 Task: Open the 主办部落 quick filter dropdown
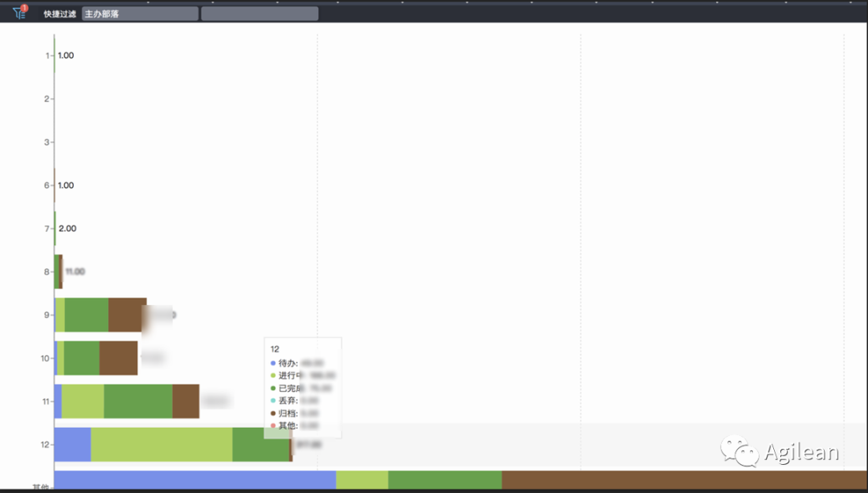click(140, 14)
